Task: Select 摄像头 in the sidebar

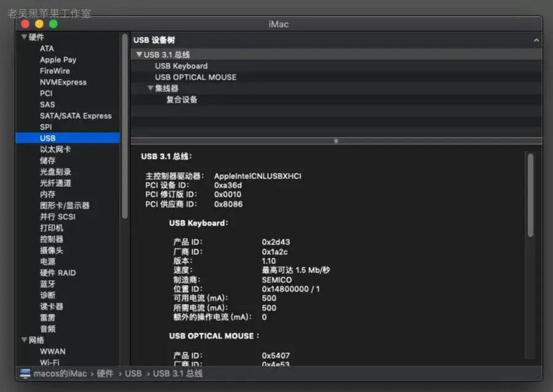Action: click(x=52, y=251)
